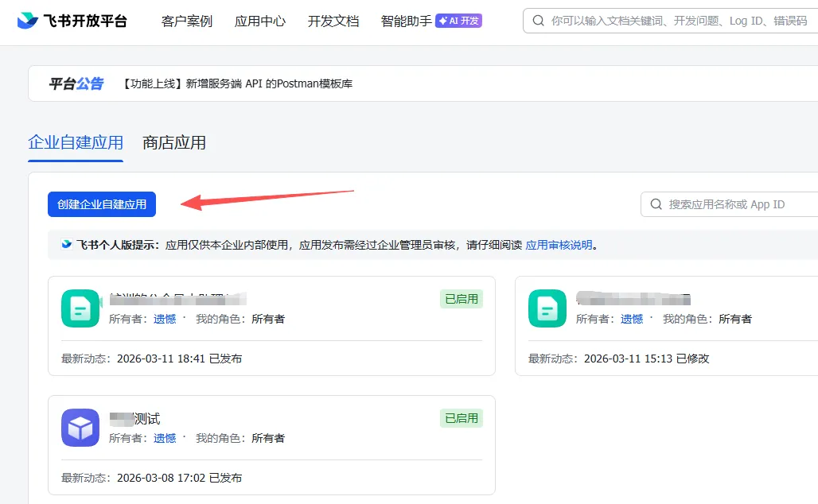The width and height of the screenshot is (818, 504).
Task: Click 已启用 badge on the 18:41 app card
Action: [x=462, y=299]
